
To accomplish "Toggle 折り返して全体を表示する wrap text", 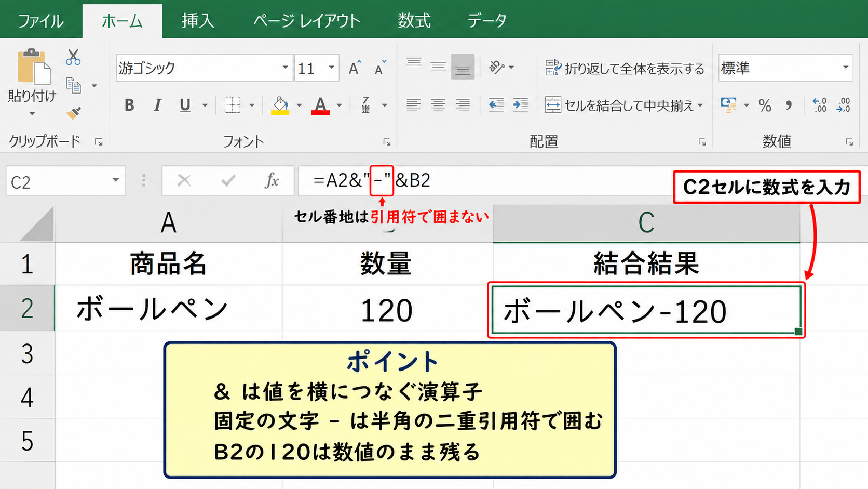I will coord(625,68).
